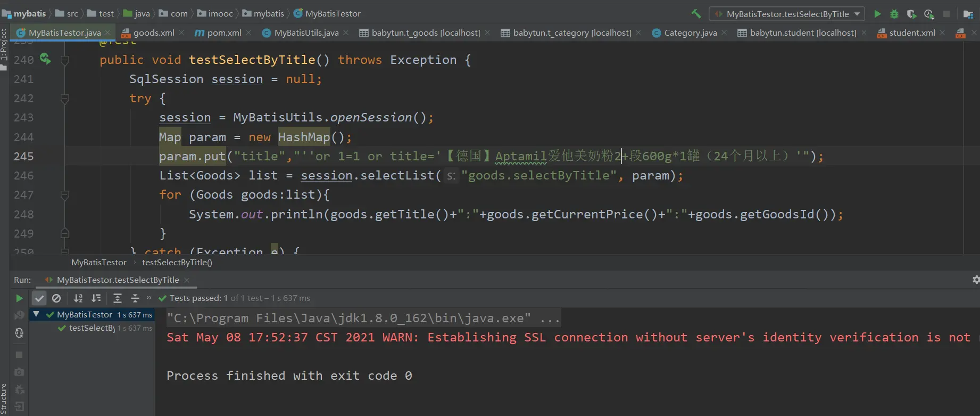Screen dimensions: 980x416
Task: Open the MyBatisUtils.java tab
Action: (306, 33)
